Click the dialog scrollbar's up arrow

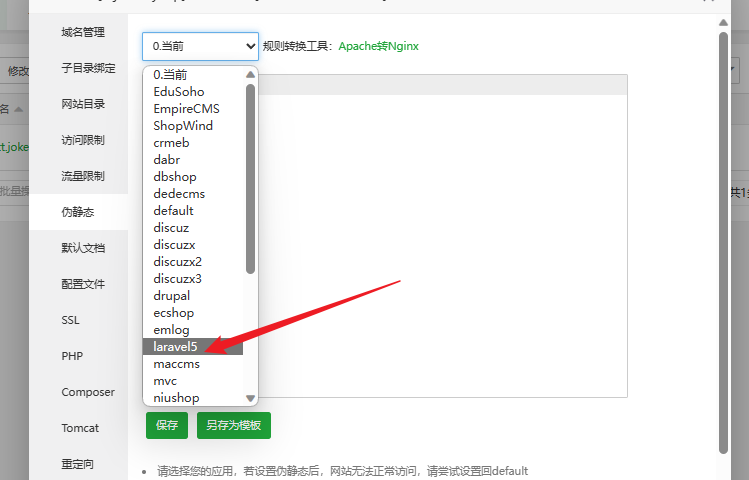pyautogui.click(x=723, y=22)
